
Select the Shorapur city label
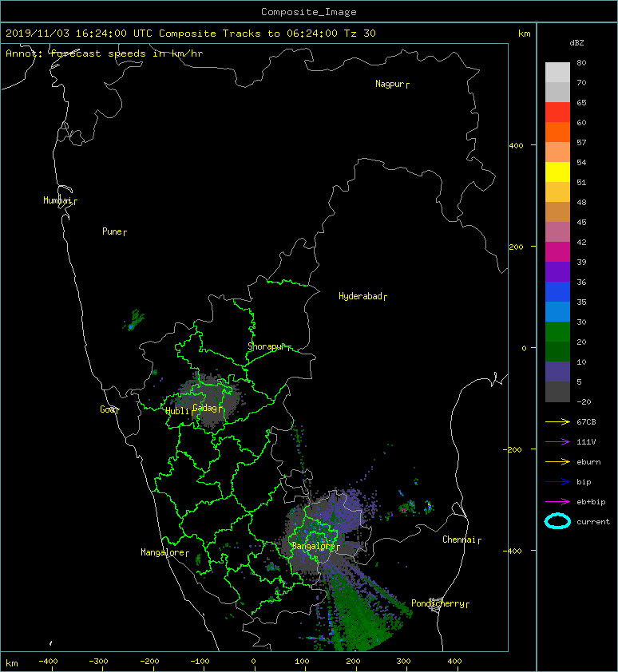(x=269, y=346)
